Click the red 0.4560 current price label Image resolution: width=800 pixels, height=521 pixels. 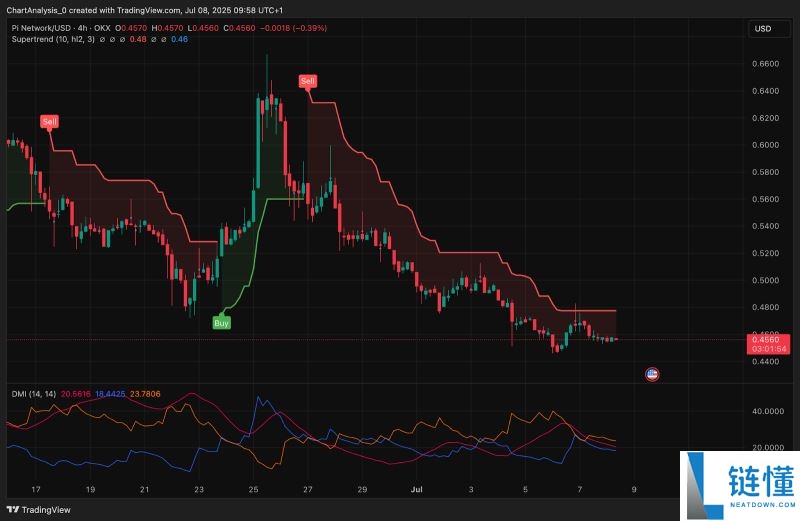[x=762, y=340]
